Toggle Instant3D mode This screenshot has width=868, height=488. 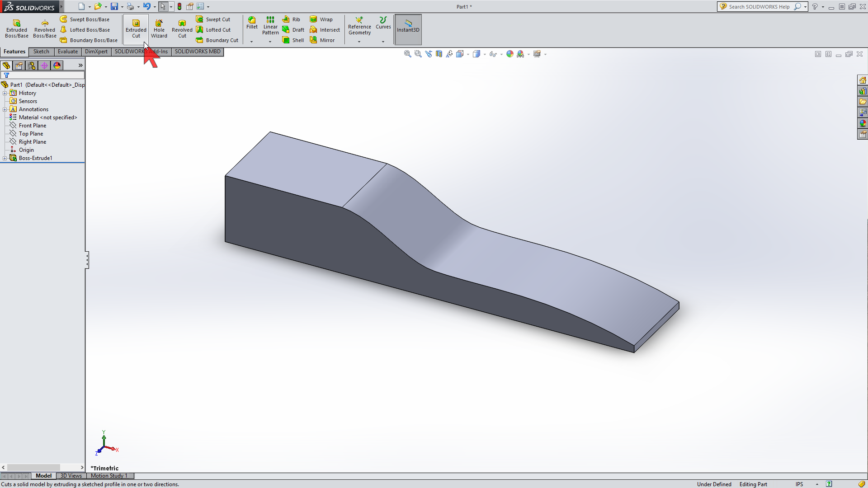(x=408, y=28)
